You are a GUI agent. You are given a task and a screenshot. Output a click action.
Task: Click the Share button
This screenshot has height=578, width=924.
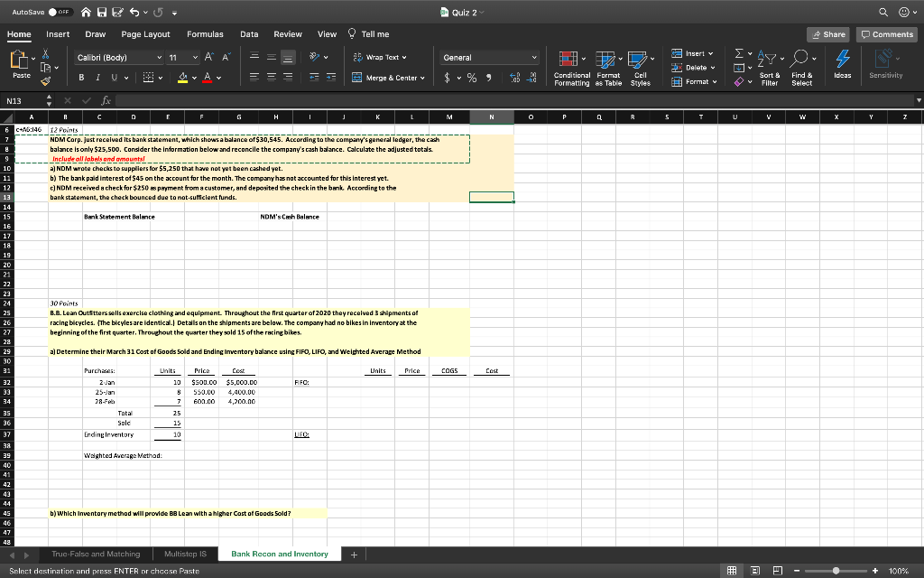pos(827,33)
